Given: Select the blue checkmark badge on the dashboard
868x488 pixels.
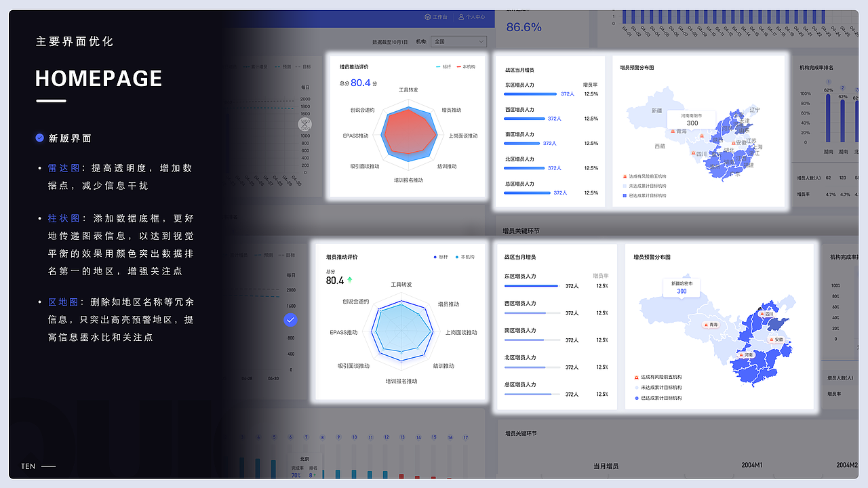Looking at the screenshot, I should click(291, 320).
